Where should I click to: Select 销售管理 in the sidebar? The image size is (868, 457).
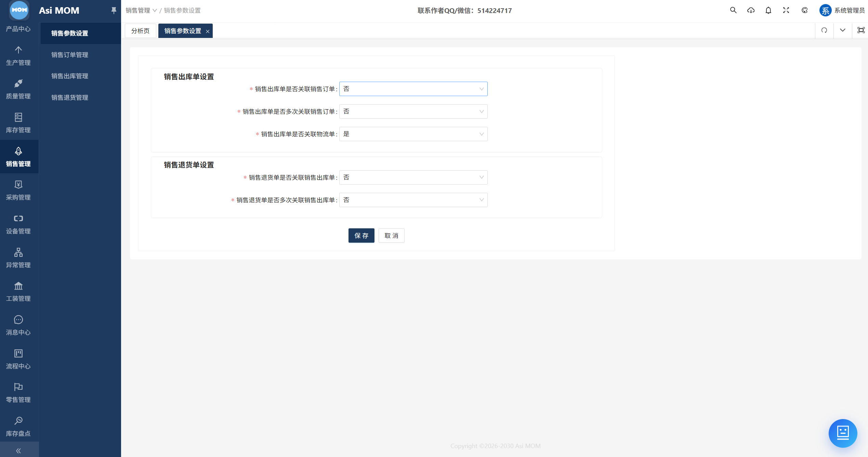click(x=18, y=157)
